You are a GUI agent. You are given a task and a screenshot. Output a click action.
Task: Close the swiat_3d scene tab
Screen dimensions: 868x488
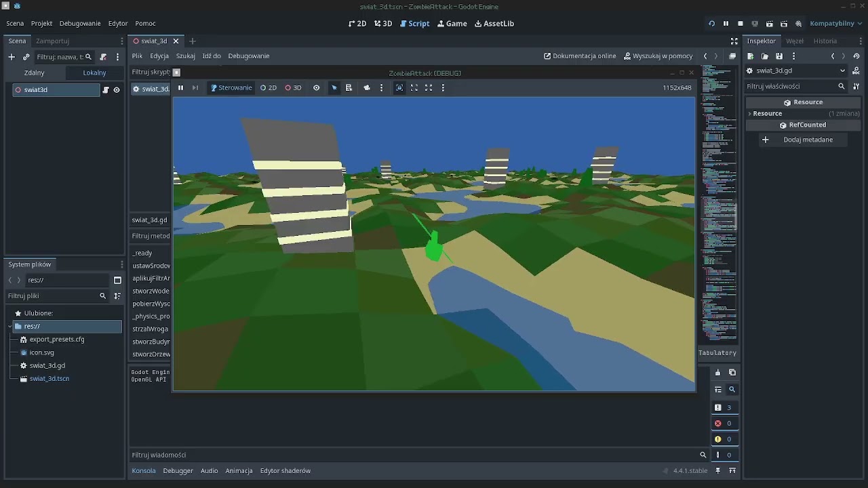coord(176,41)
